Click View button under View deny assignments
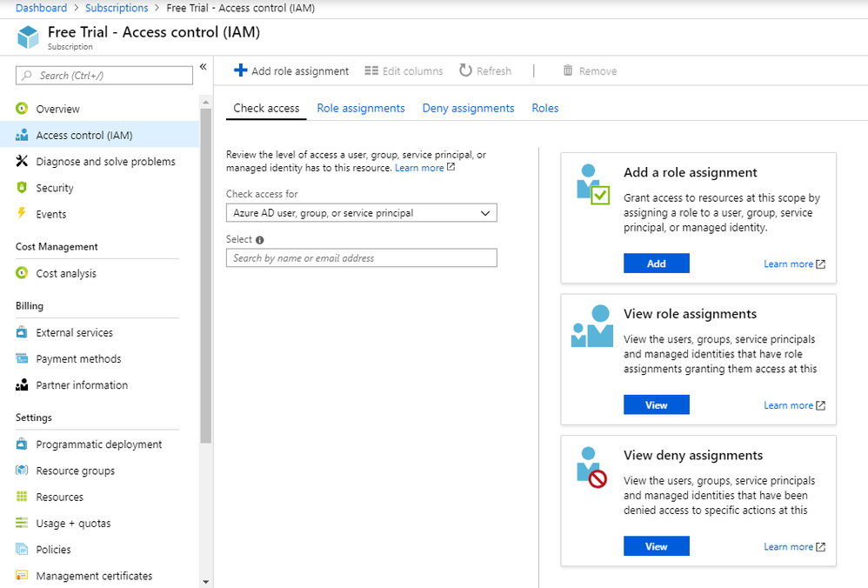 point(656,546)
